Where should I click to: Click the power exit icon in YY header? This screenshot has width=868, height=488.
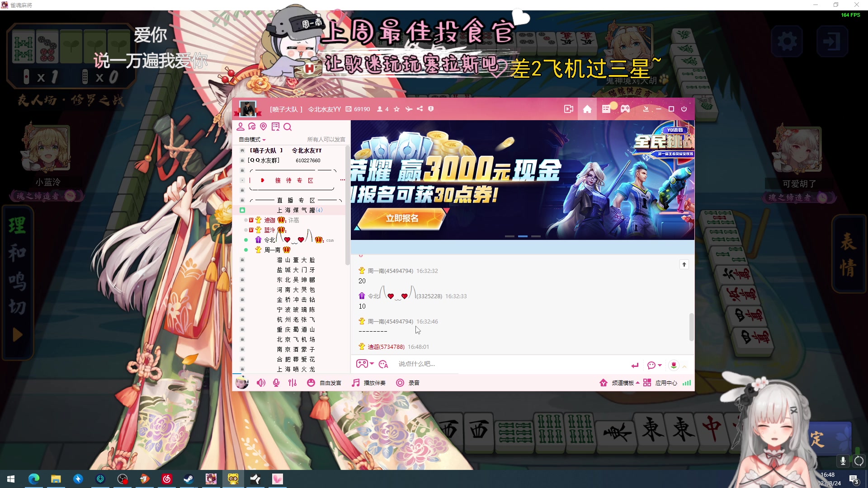684,109
